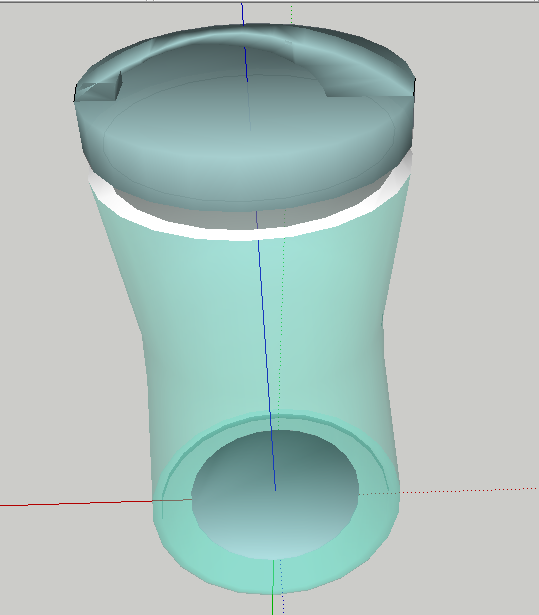Select the dark circular opening at bottom
The image size is (539, 615).
coord(275,494)
